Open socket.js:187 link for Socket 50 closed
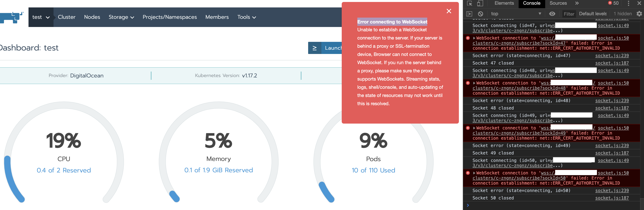644x210 pixels. coord(612,198)
